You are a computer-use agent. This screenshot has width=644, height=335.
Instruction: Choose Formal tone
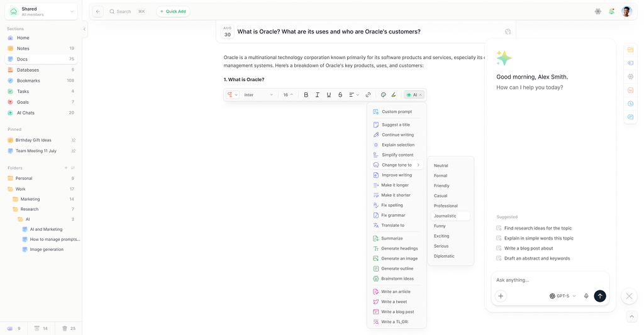450,176
